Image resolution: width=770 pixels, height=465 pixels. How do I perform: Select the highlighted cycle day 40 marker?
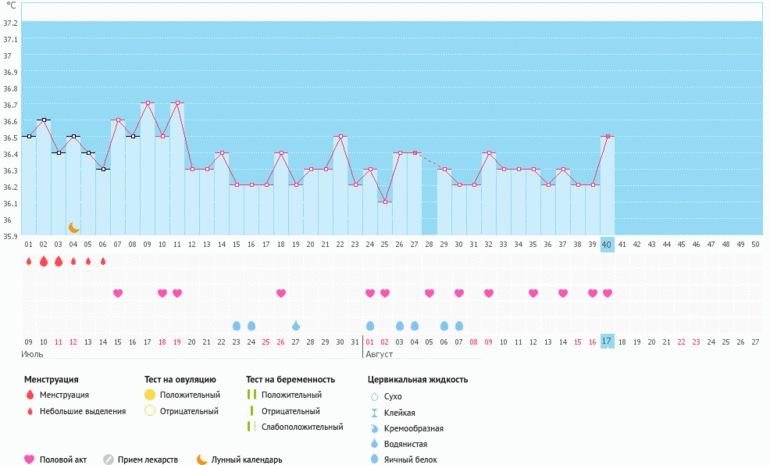(607, 244)
